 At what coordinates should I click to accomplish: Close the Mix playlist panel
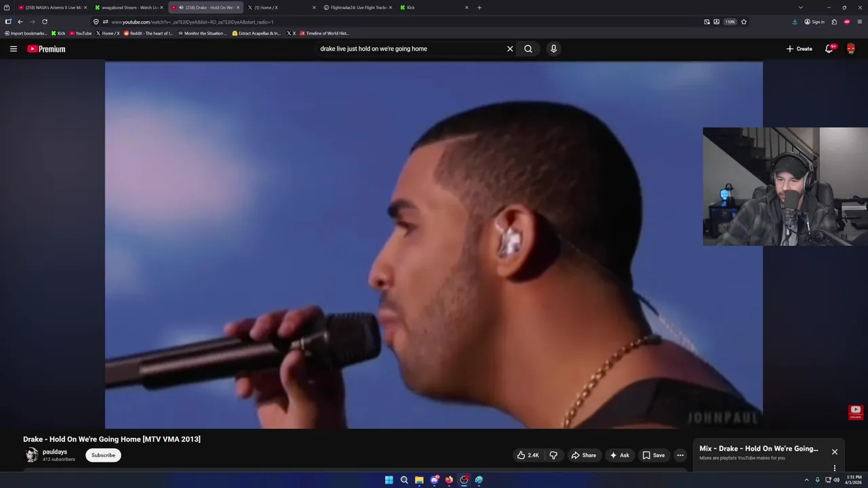835,452
